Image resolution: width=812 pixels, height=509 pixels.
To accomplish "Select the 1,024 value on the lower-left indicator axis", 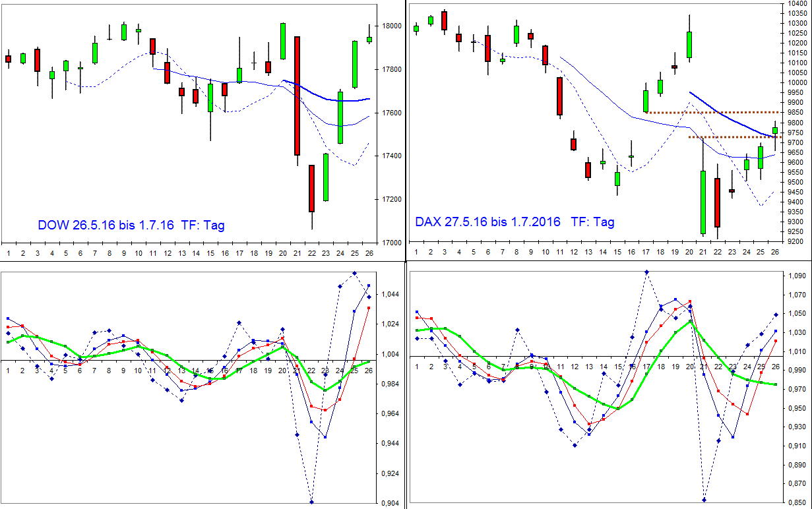I will pyautogui.click(x=390, y=324).
